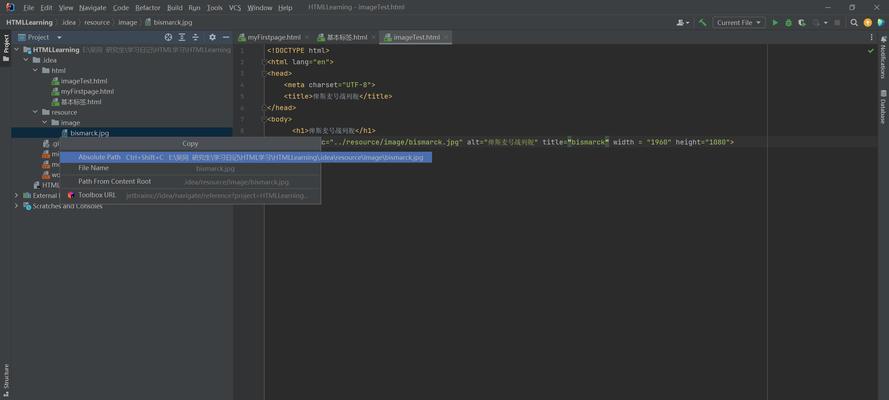Open profiler run options dropdown arrow

click(x=826, y=23)
